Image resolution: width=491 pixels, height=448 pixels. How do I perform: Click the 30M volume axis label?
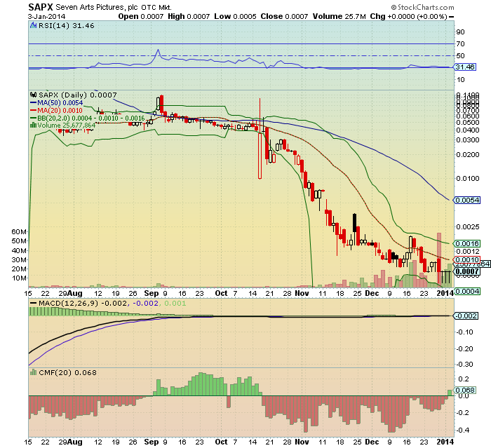pyautogui.click(x=19, y=259)
